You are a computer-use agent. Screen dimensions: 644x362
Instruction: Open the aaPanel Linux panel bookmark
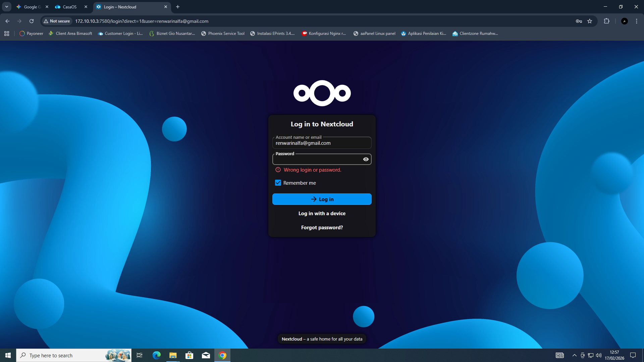(374, 34)
